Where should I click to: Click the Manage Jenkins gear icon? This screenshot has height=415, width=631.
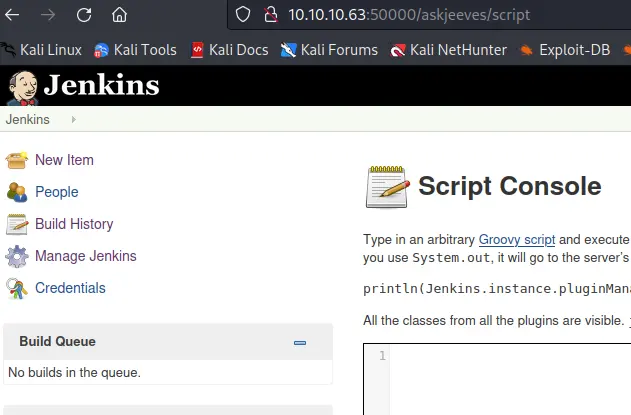(x=17, y=256)
